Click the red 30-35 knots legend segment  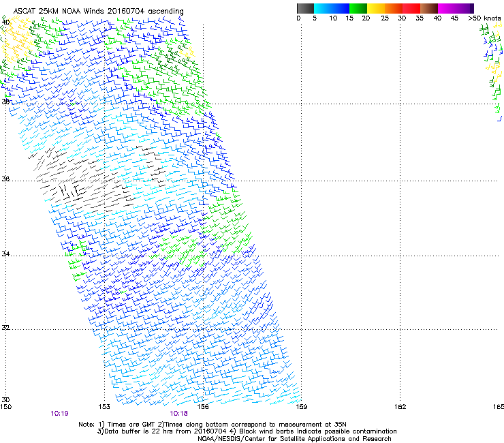[x=411, y=8]
